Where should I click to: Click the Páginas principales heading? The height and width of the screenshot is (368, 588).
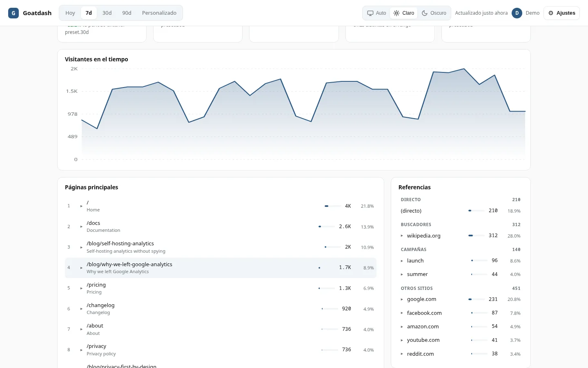pos(91,187)
